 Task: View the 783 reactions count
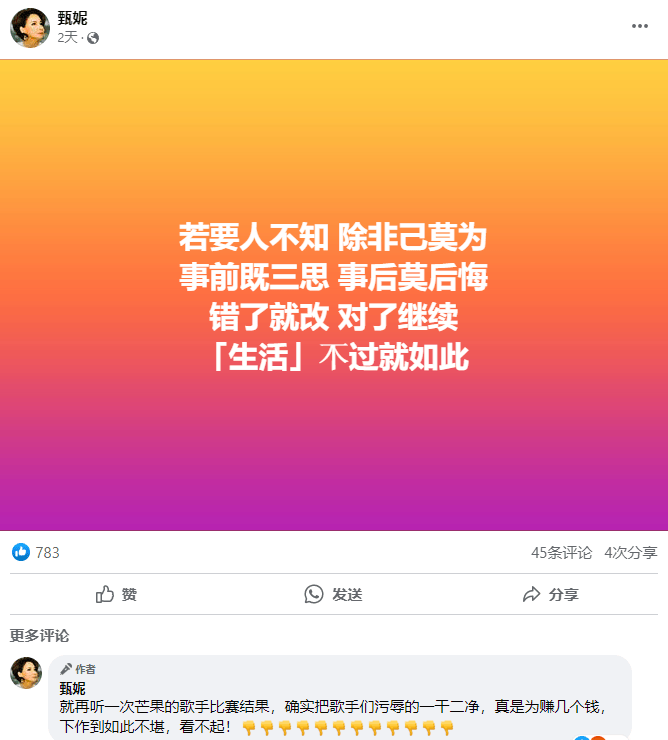[x=47, y=553]
